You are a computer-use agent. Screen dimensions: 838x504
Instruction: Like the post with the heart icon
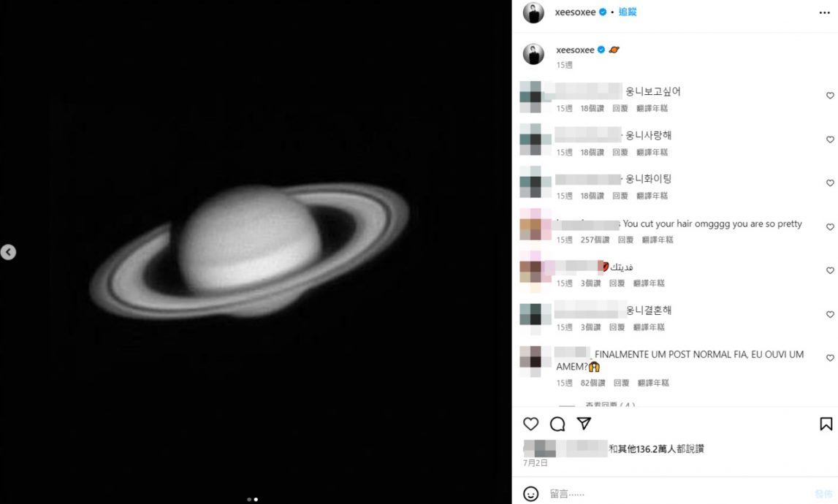coord(530,424)
